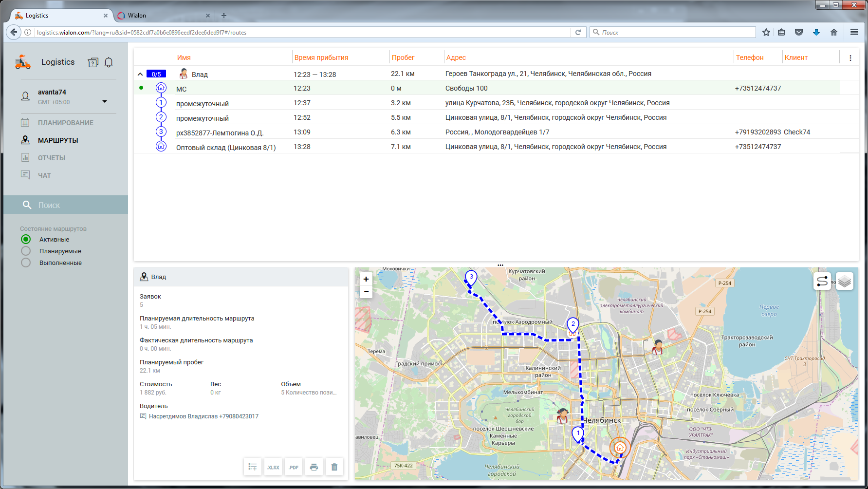This screenshot has width=868, height=489.
Task: Click the route display icon on map
Action: pyautogui.click(x=822, y=281)
